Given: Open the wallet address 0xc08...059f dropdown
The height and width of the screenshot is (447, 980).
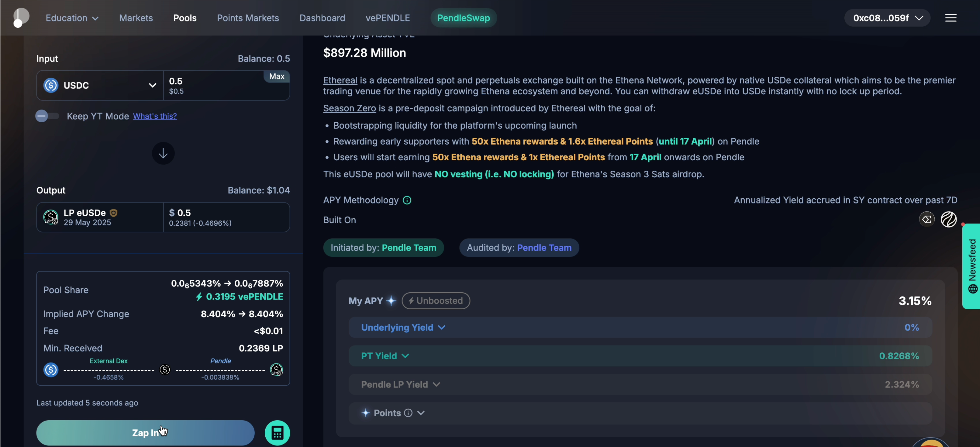Looking at the screenshot, I should click(x=887, y=18).
